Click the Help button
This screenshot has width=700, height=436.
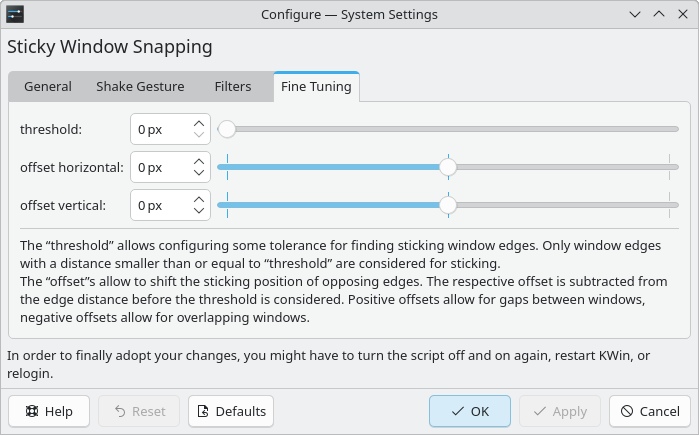pos(48,411)
